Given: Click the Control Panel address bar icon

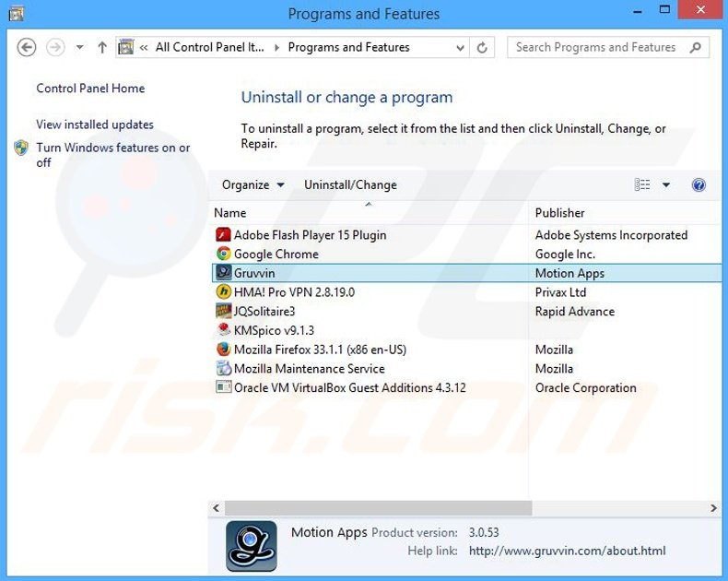Looking at the screenshot, I should point(126,47).
